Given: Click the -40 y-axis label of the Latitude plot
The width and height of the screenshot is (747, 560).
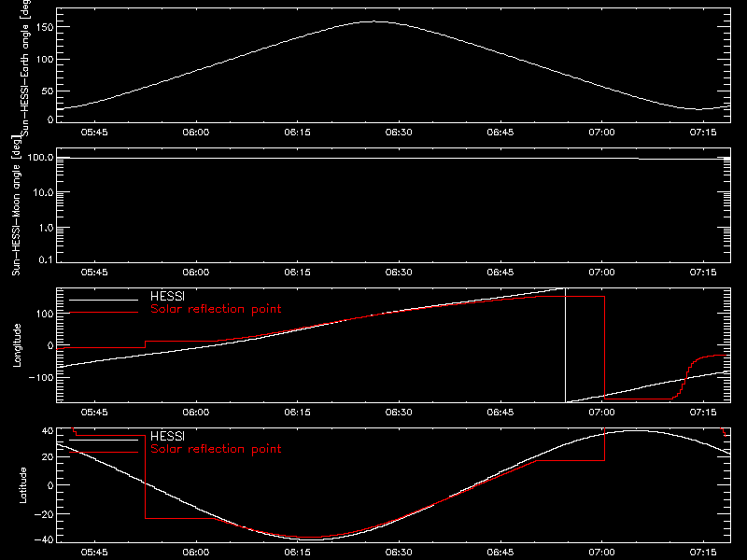Looking at the screenshot, I should click(x=44, y=540).
